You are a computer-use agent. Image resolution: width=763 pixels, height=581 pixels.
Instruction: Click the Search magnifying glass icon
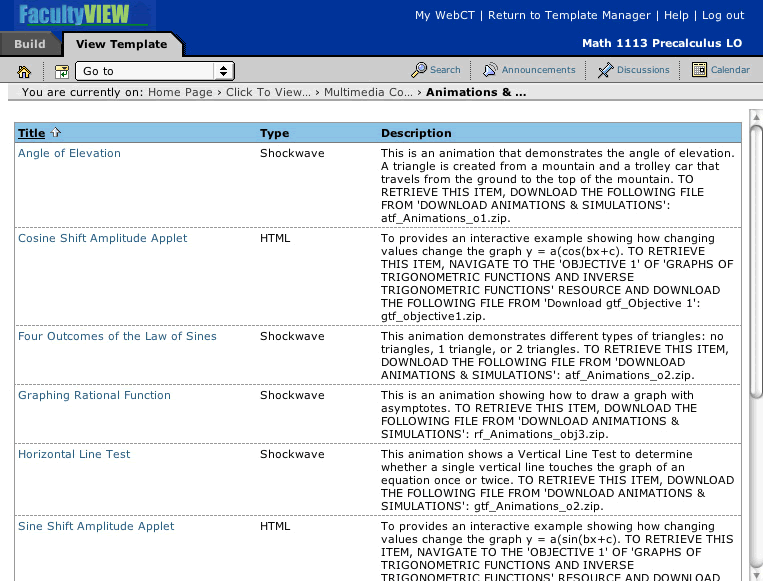tap(418, 70)
